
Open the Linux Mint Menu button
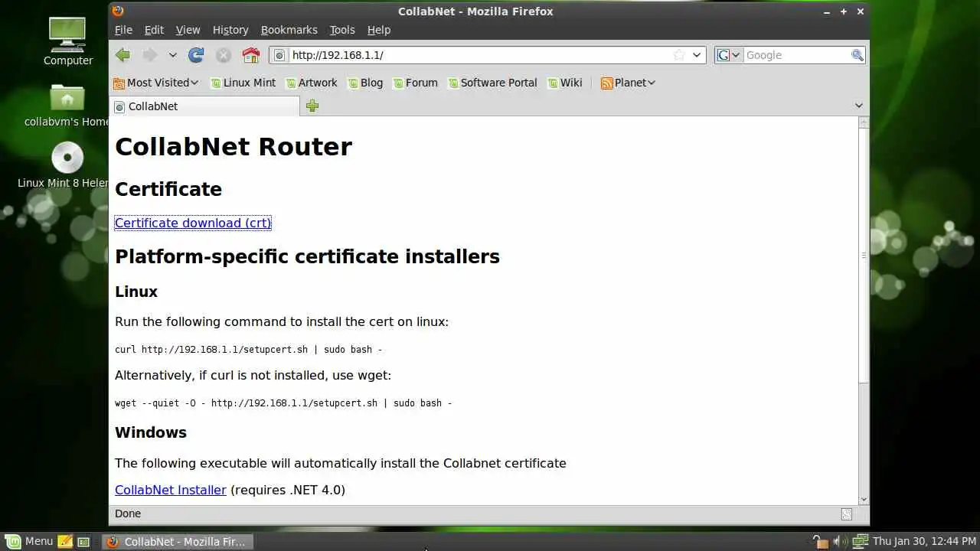pos(30,541)
